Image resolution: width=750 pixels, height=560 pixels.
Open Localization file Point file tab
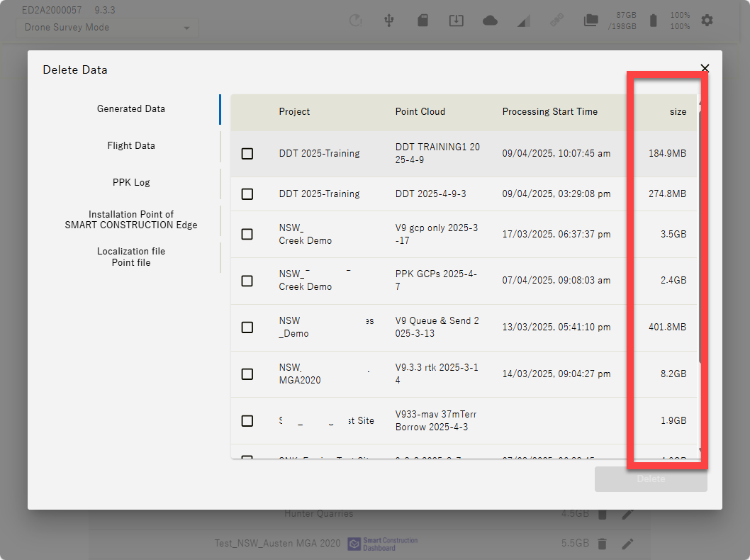tap(131, 257)
